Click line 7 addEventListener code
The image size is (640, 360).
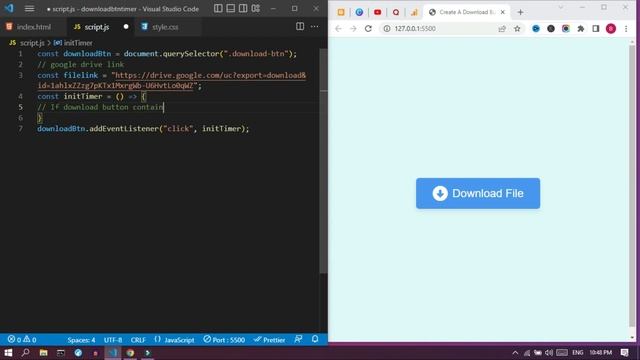coord(143,129)
